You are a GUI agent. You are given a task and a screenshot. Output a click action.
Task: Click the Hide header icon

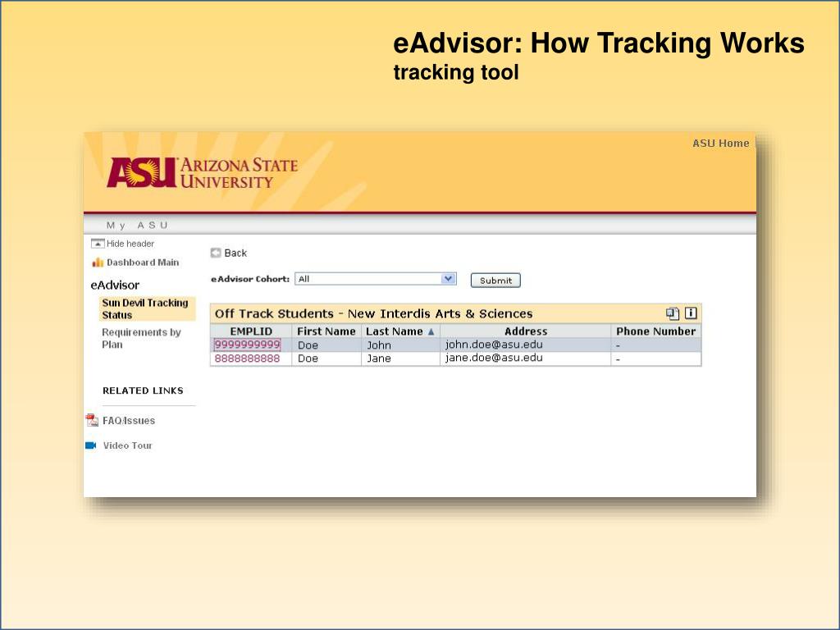coord(98,244)
